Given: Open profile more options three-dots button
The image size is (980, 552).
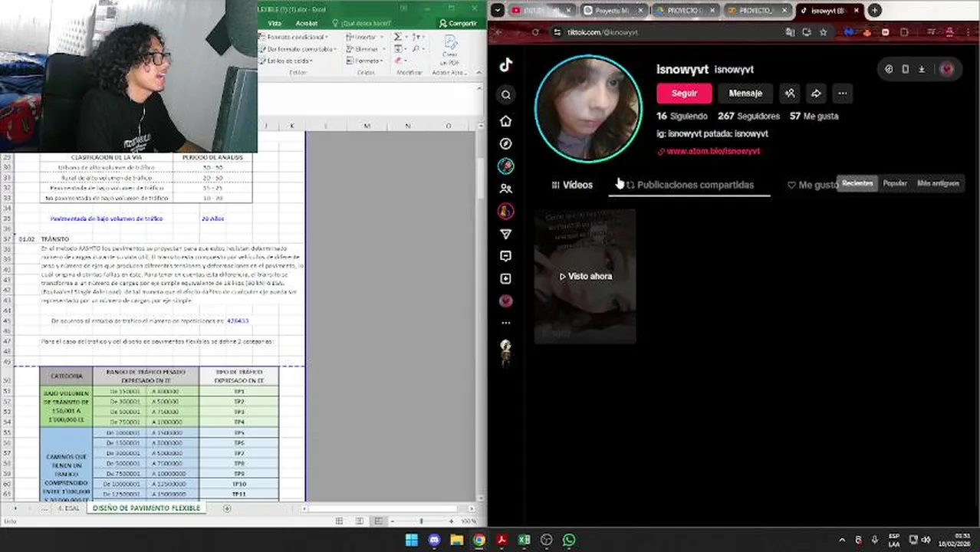Looking at the screenshot, I should [843, 94].
